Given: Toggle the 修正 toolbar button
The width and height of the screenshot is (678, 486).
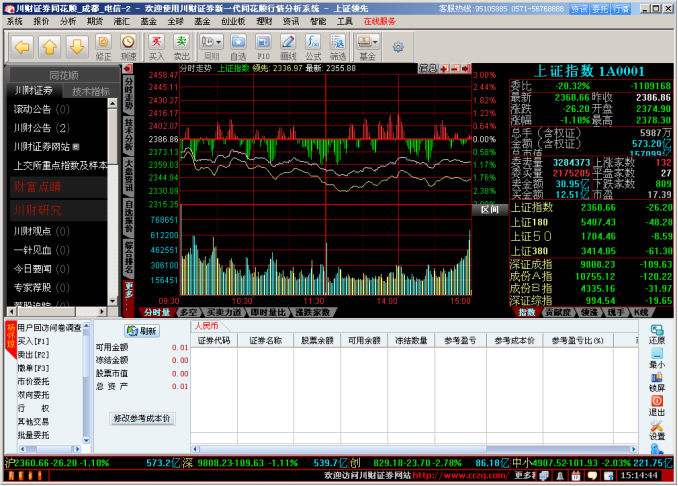Looking at the screenshot, I should tap(102, 45).
